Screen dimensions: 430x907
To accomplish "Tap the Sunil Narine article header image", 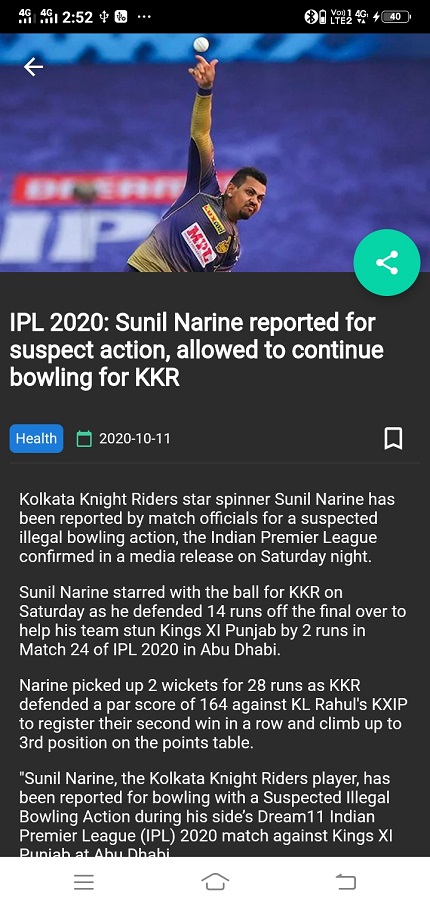I will point(215,153).
